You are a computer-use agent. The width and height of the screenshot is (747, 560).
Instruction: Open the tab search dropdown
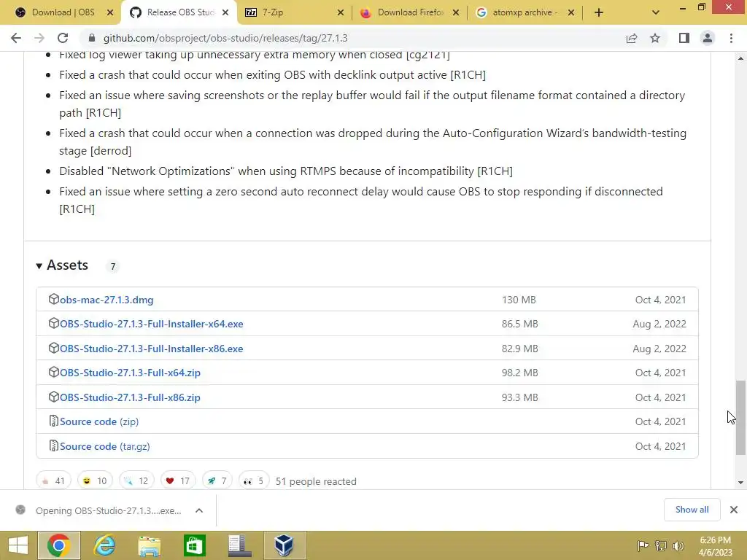pos(656,13)
